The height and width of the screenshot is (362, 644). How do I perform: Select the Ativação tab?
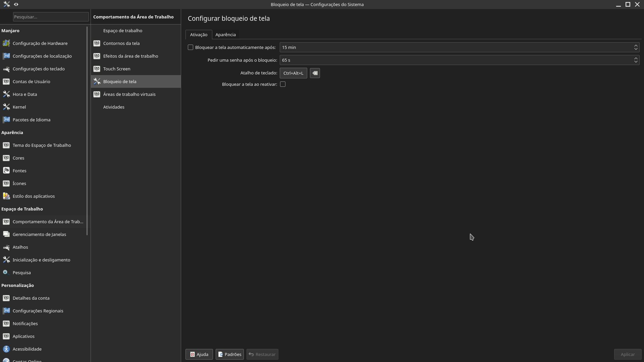(199, 35)
